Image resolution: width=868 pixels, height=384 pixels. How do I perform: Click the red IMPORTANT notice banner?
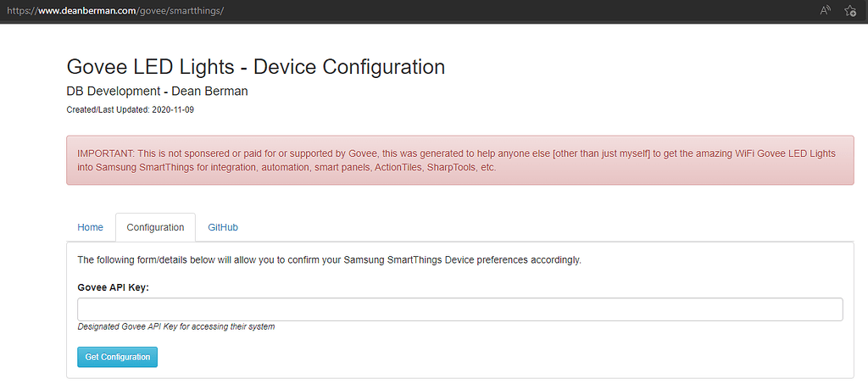coord(459,160)
